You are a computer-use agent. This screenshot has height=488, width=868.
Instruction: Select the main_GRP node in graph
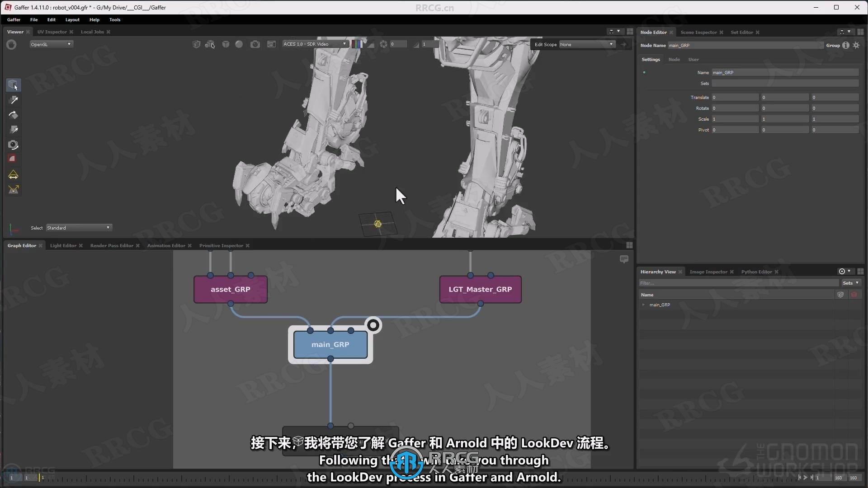pos(330,344)
